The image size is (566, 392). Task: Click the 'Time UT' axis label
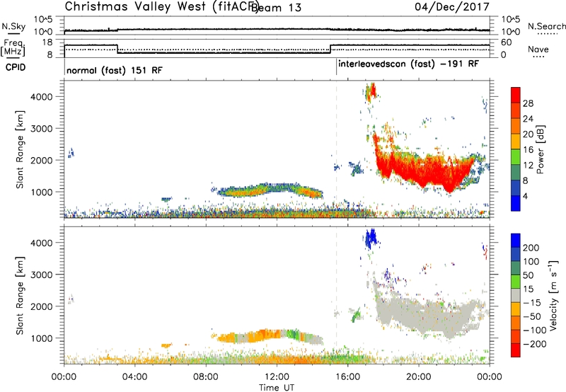277,388
